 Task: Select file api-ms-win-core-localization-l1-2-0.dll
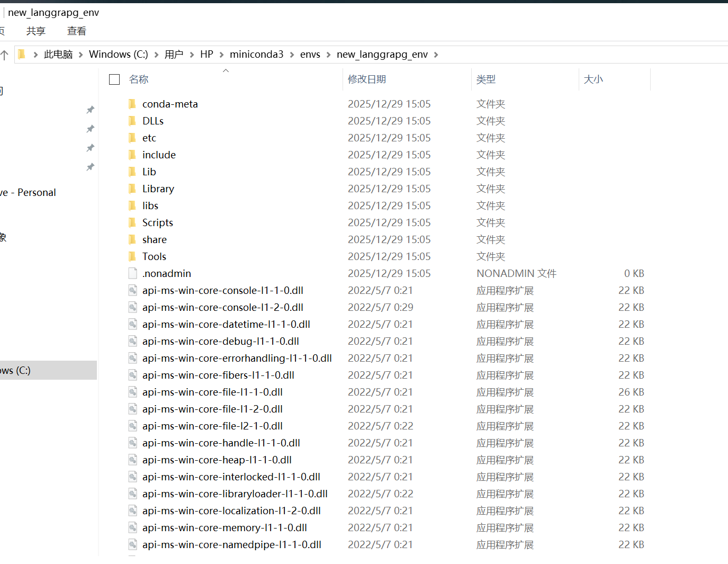pos(231,511)
